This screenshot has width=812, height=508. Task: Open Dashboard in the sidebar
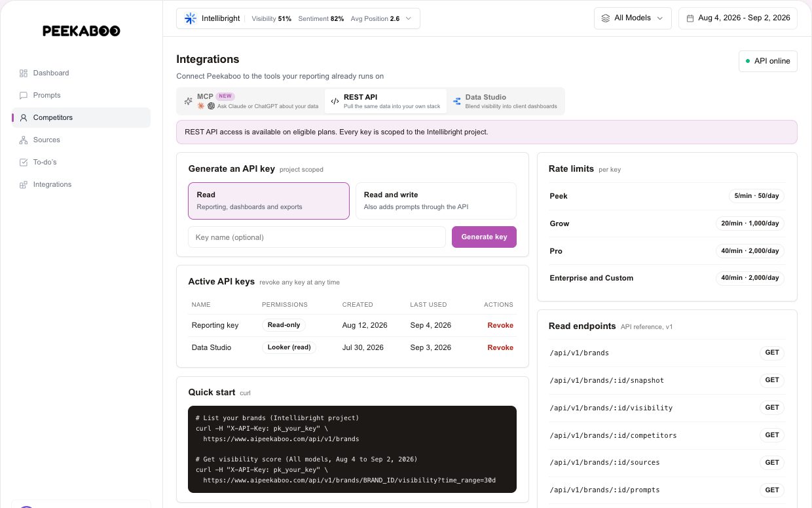pos(81,73)
